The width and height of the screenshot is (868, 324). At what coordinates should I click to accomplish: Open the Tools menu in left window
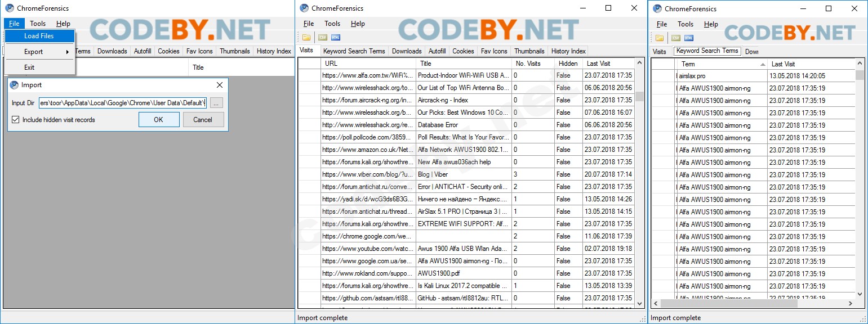point(38,24)
